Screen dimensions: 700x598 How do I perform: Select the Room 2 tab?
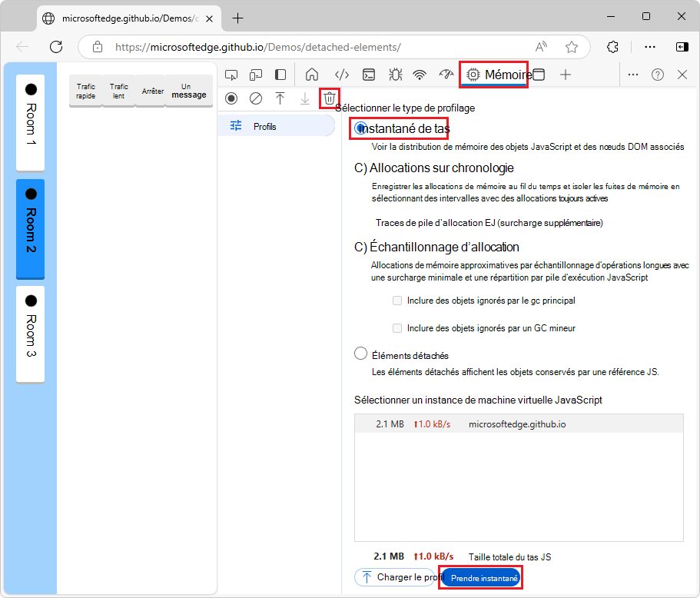[x=31, y=228]
